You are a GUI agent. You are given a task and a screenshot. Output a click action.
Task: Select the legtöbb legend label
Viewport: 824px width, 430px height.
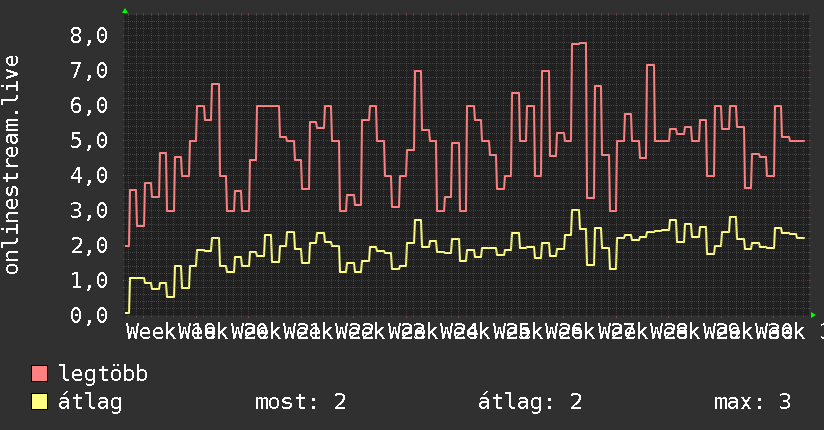(103, 373)
